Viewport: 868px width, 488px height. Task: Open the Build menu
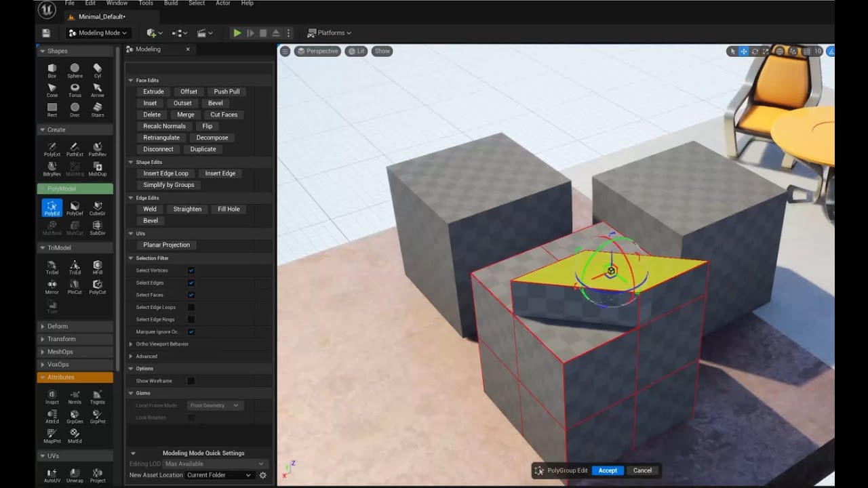pos(171,3)
